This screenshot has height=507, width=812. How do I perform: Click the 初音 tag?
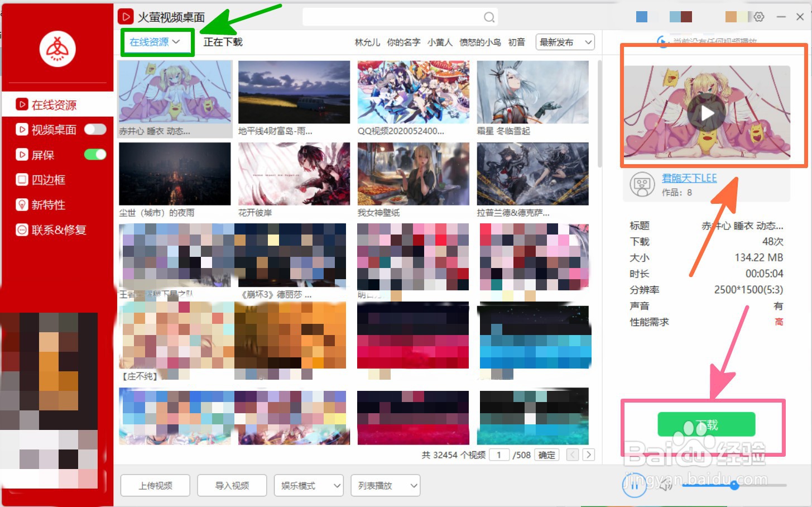(516, 42)
